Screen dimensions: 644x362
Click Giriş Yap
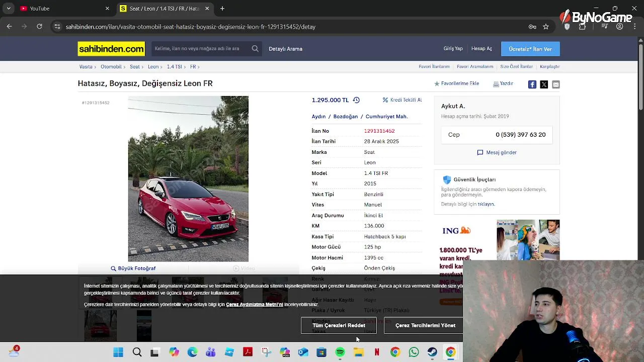(453, 49)
